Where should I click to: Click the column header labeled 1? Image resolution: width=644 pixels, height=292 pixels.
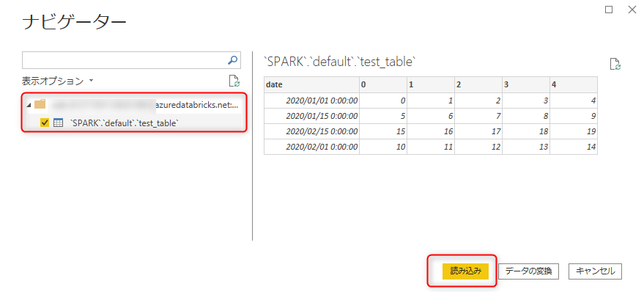point(430,84)
